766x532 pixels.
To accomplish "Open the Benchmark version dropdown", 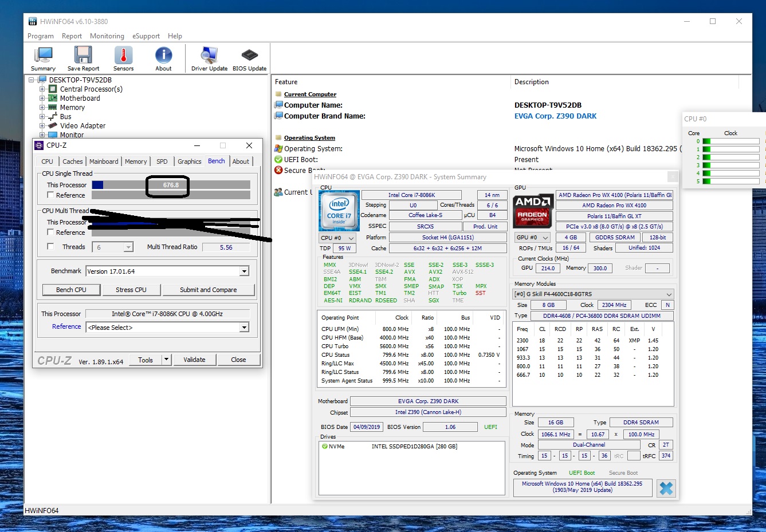I will tap(245, 271).
